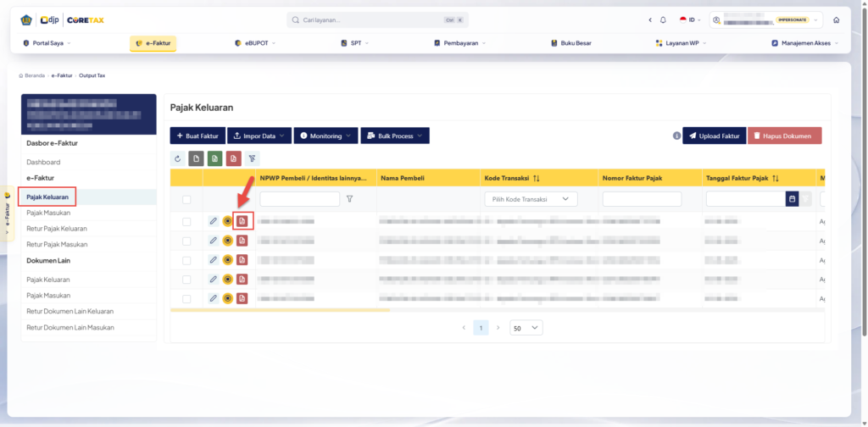Edit the second invoice row with pencil
Screen dimensions: 868x427
[213, 241]
